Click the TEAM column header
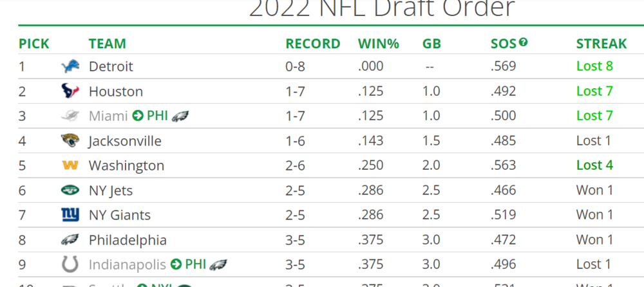Image resolution: width=644 pixels, height=287 pixels. pos(108,44)
